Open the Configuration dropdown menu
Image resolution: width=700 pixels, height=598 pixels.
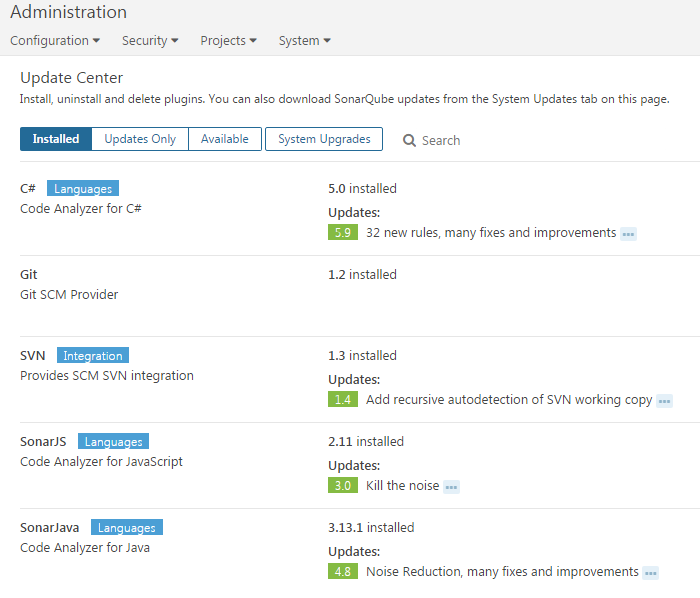(55, 41)
